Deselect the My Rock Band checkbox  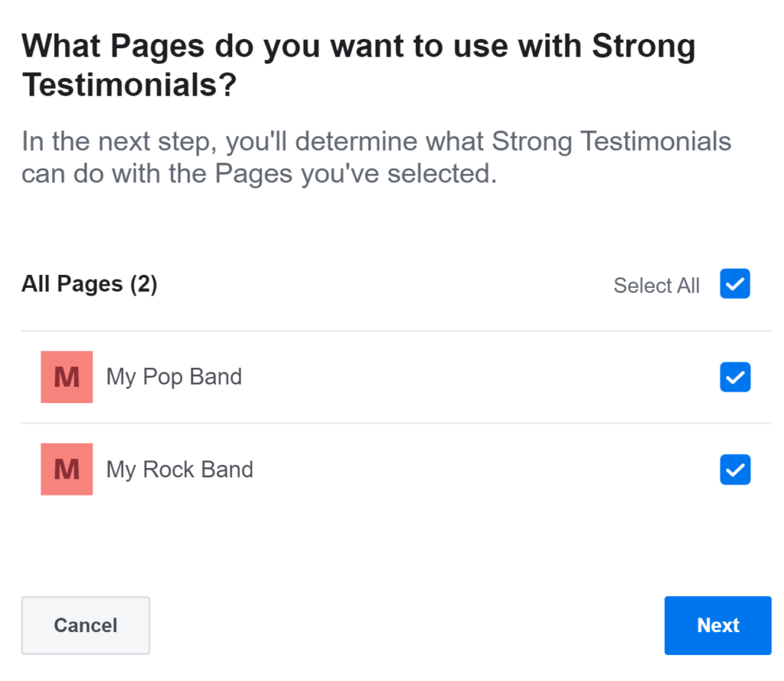click(735, 470)
